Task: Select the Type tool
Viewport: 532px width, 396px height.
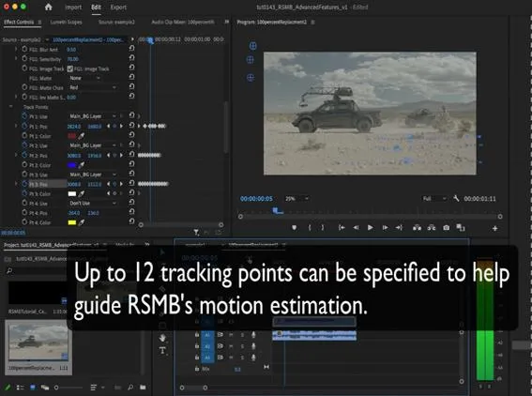Action: pos(162,351)
